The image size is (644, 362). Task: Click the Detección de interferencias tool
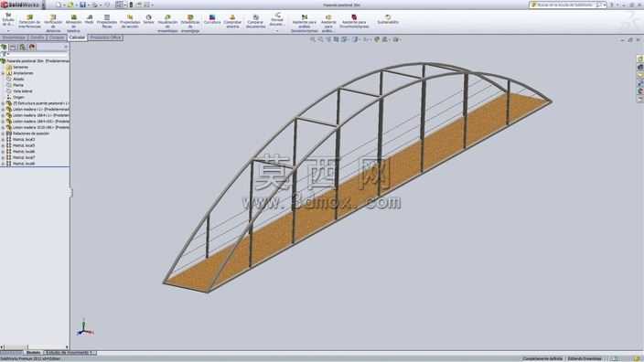click(x=29, y=21)
